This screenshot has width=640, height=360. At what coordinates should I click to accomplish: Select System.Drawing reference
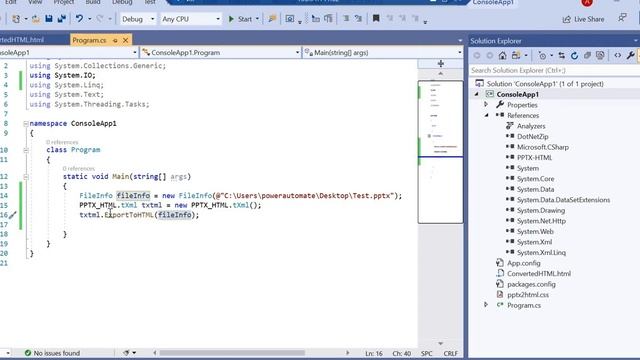pos(541,211)
